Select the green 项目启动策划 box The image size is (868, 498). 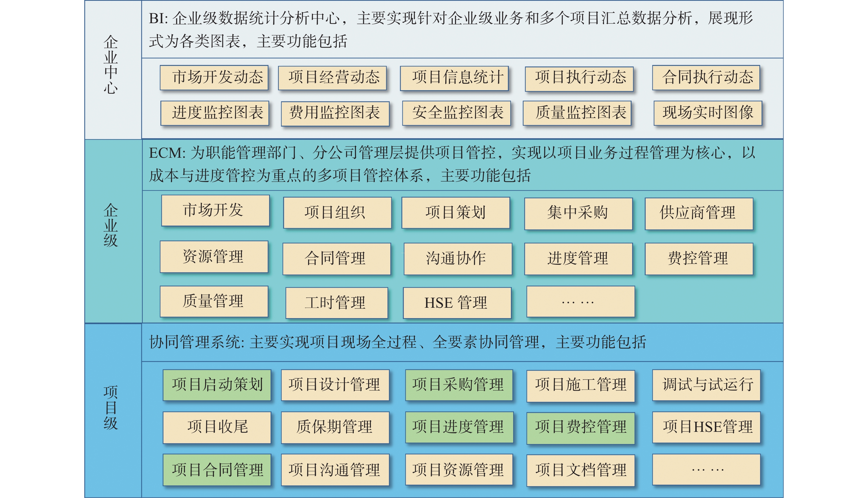click(x=217, y=385)
